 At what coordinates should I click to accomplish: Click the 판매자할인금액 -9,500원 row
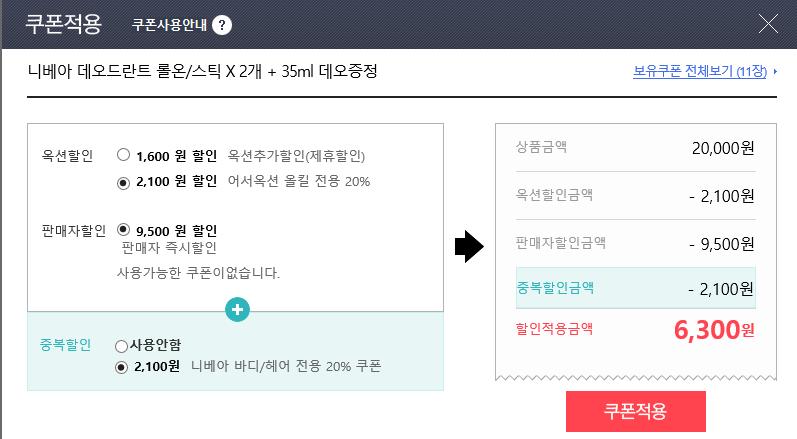[x=635, y=242]
